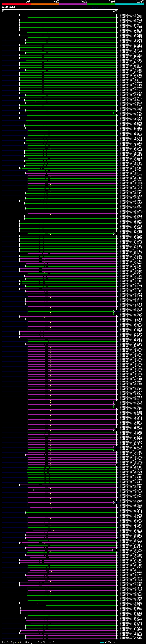Pick the entry UniRef100_O04204
146x644 pixels.
(x=131, y=82)
